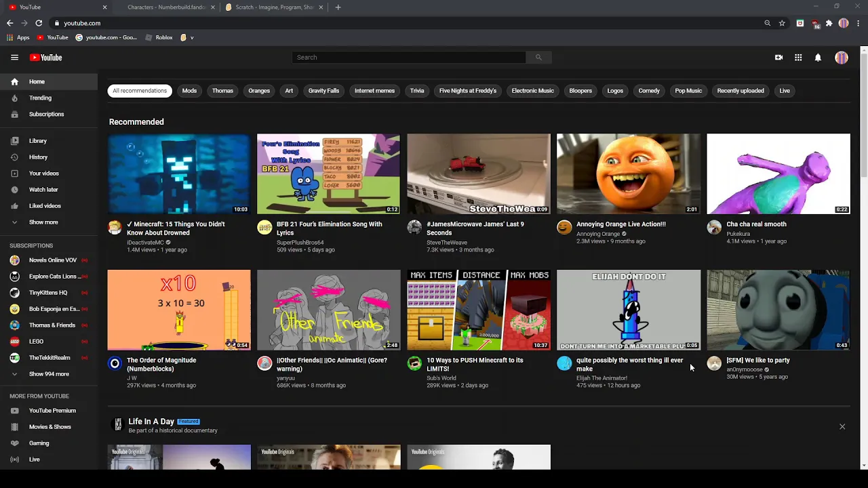868x488 pixels.
Task: Select the Recently uploaded chip
Action: point(741,91)
